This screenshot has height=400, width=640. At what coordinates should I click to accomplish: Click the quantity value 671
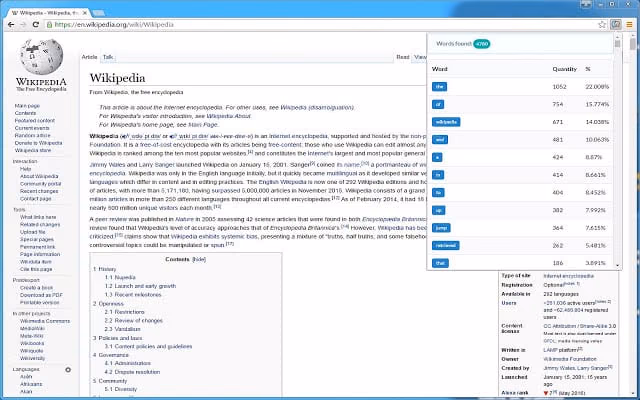coord(558,122)
